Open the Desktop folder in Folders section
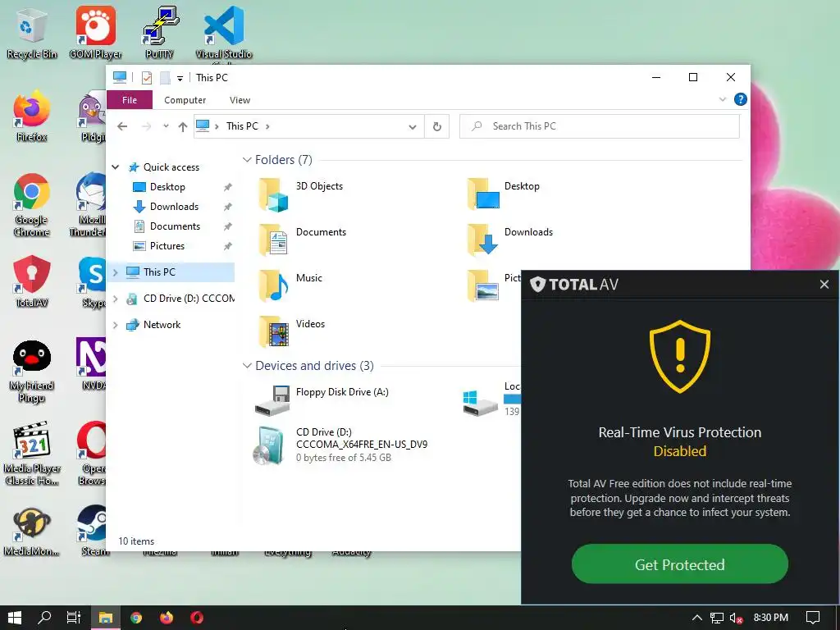 tap(503, 194)
